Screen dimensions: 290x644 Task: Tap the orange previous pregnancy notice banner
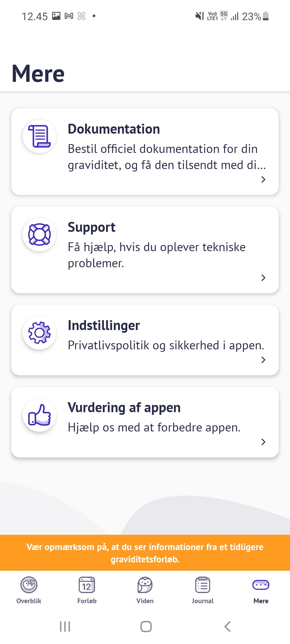coord(145,553)
